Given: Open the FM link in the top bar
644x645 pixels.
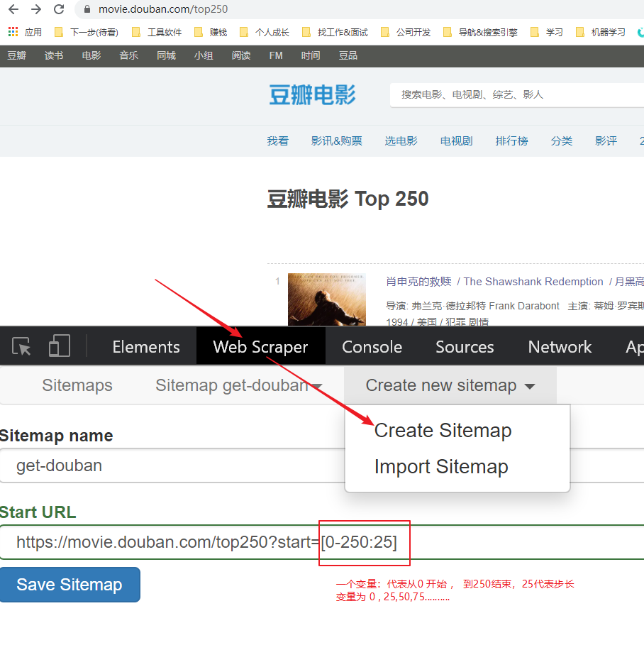Looking at the screenshot, I should (276, 55).
